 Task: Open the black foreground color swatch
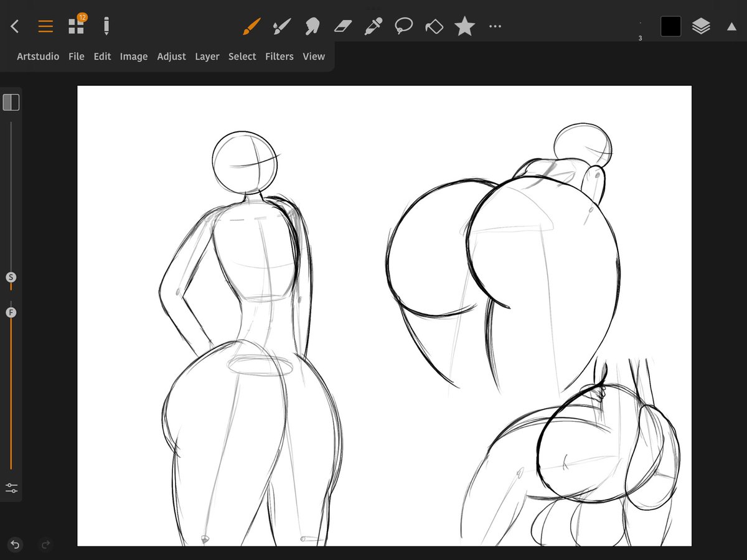pyautogui.click(x=670, y=26)
